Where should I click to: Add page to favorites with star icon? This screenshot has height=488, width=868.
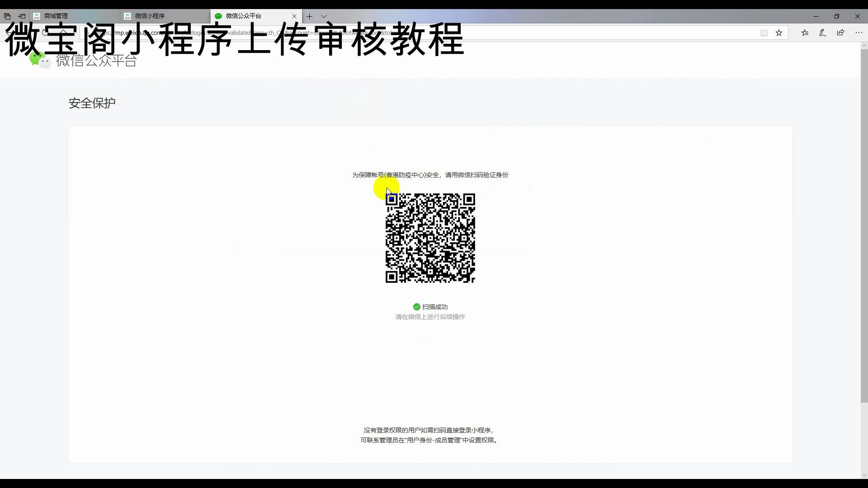pos(779,33)
